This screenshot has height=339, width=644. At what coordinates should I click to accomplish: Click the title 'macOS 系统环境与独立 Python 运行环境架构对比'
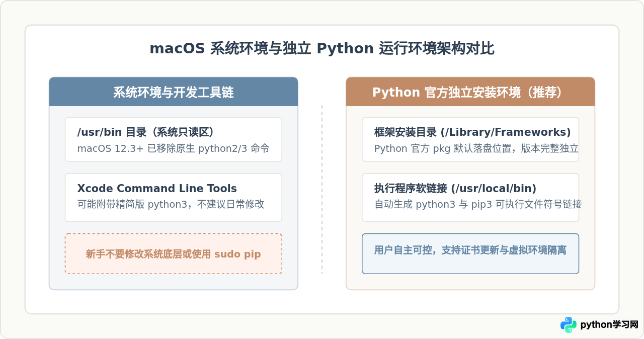322,49
